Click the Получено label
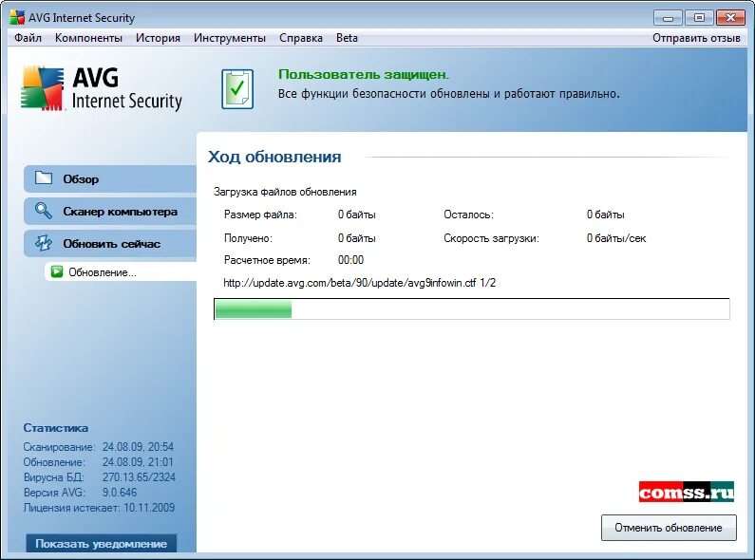Viewport: 755px width, 560px height. [x=248, y=238]
